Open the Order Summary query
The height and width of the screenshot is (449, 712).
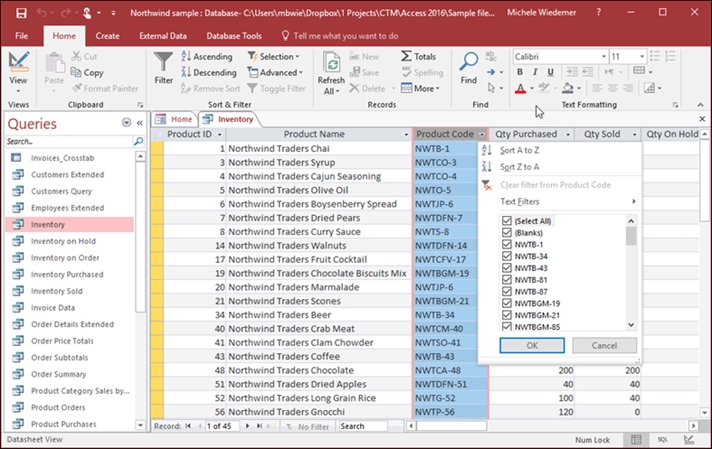(x=58, y=374)
